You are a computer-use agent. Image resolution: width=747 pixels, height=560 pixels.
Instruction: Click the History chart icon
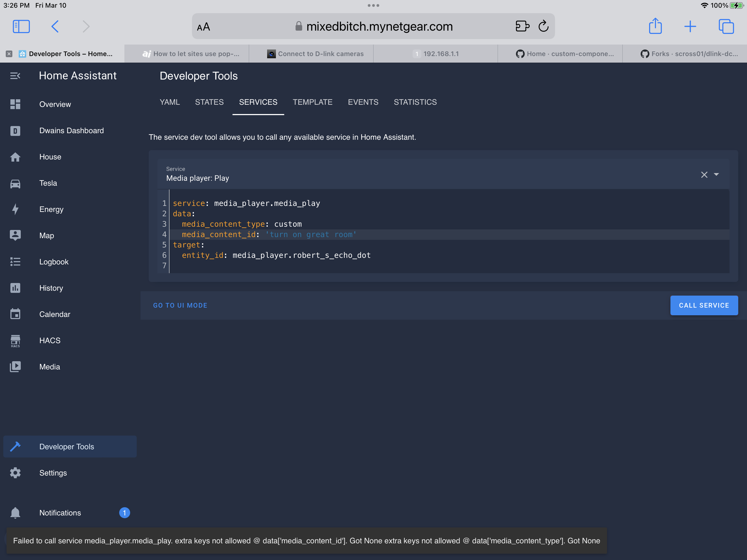coord(15,288)
